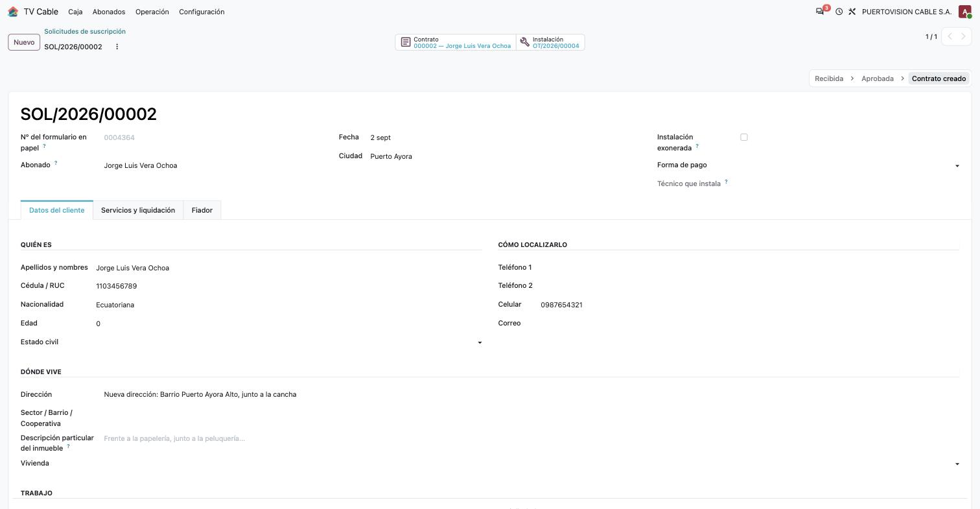
Task: Click the Ciudad field Puerto Ayora
Action: click(506, 156)
